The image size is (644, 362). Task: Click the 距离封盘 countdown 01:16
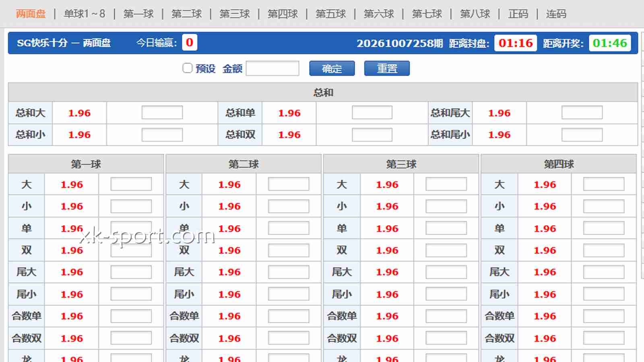(x=516, y=43)
